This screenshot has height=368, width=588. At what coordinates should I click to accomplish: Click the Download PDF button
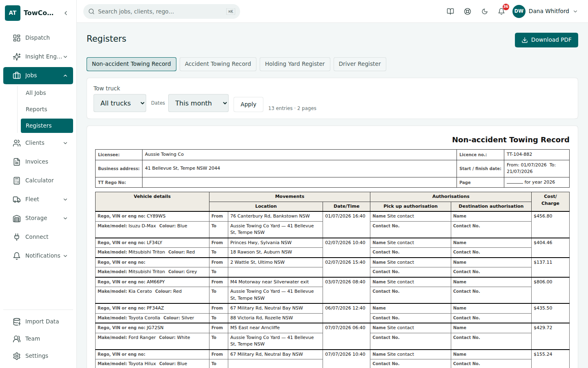(546, 40)
